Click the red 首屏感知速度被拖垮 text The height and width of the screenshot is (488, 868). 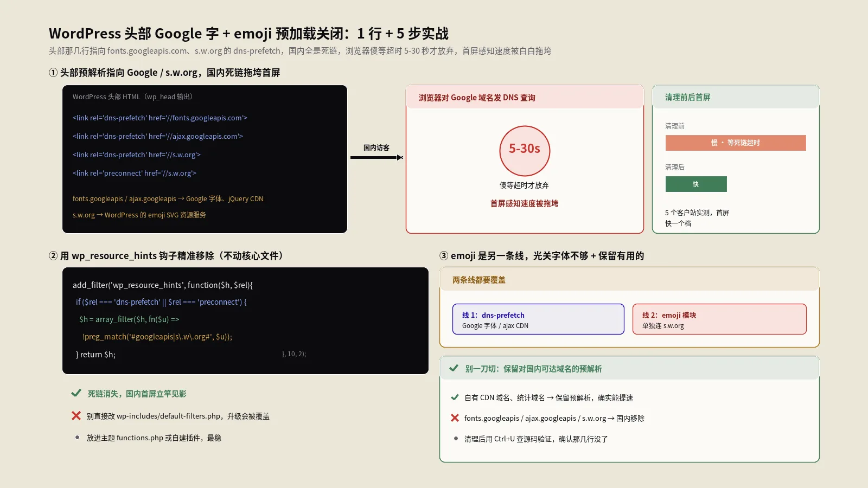525,203
